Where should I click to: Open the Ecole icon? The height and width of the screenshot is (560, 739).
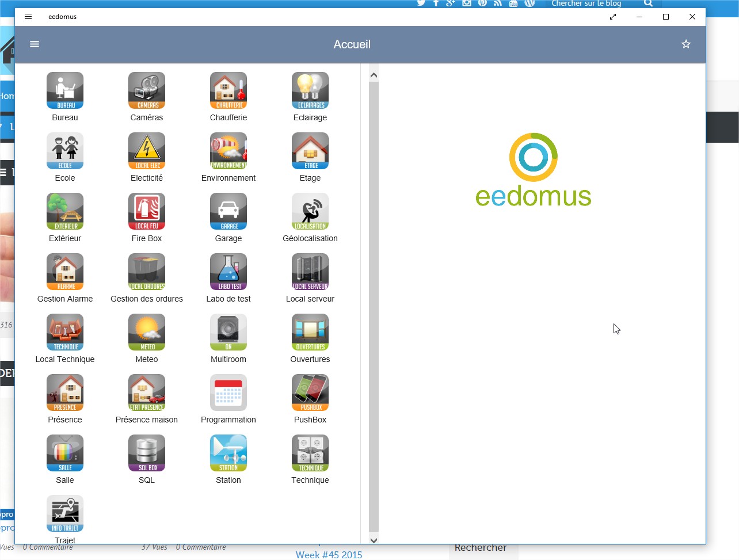point(65,151)
